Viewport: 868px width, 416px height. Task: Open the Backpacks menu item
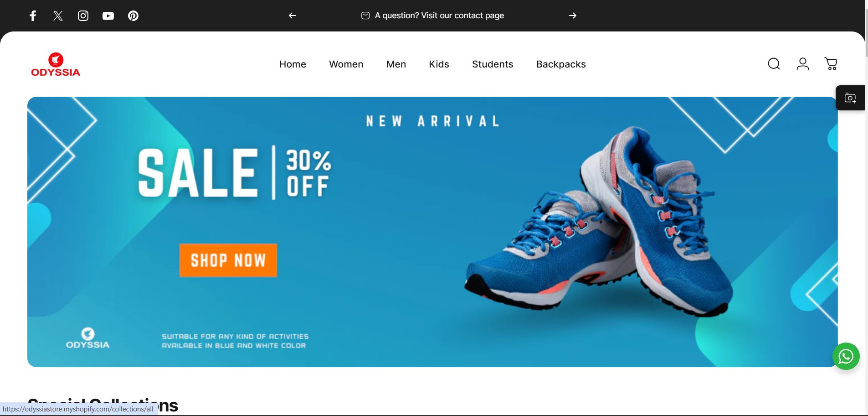[x=561, y=64]
